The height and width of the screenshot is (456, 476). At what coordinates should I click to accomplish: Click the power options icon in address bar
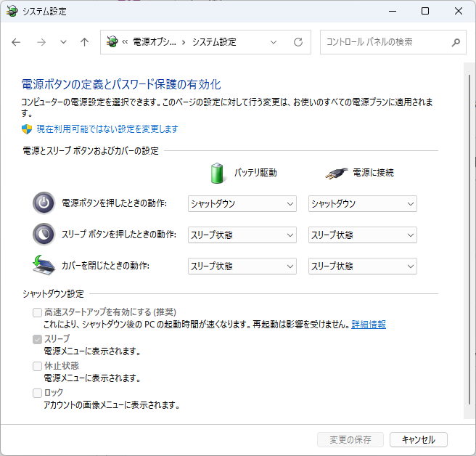click(x=112, y=41)
